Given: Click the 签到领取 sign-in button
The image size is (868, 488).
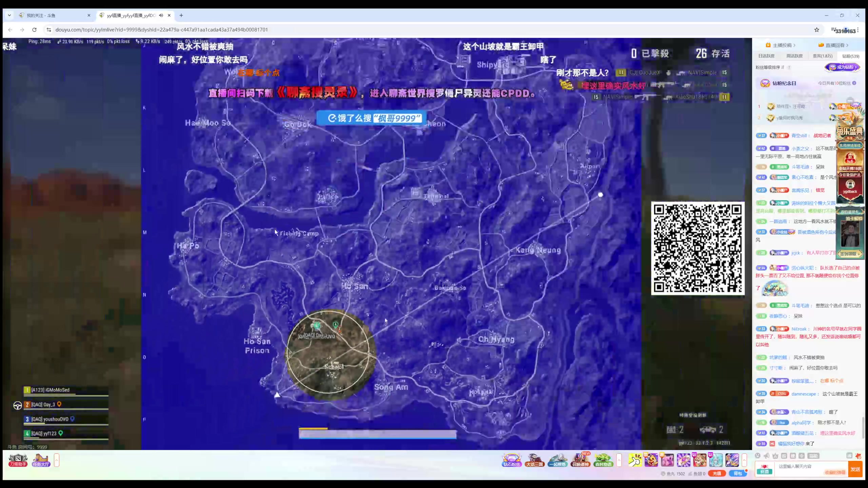Looking at the screenshot, I should tap(850, 253).
